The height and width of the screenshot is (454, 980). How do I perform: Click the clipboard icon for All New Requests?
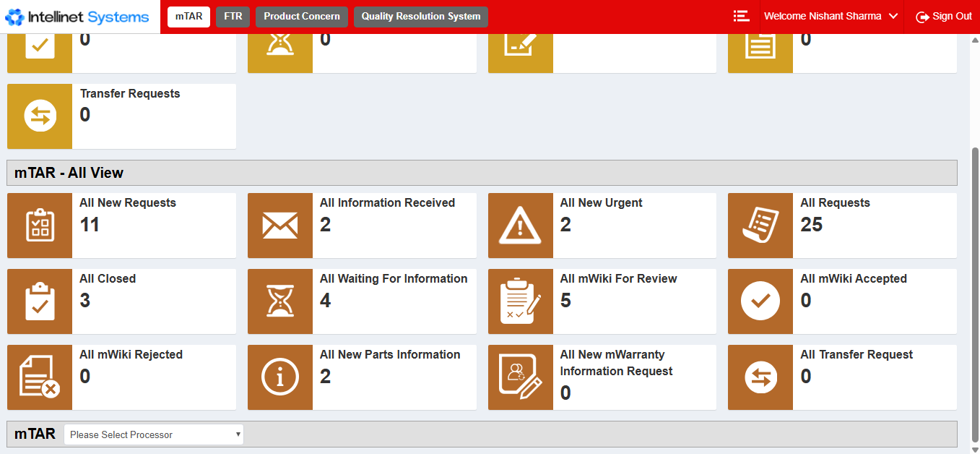click(39, 225)
